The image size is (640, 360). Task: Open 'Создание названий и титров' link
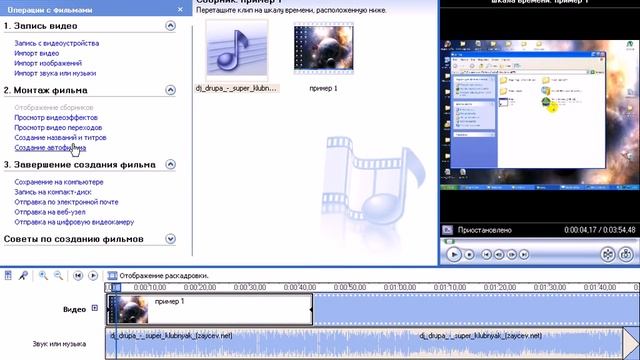tap(60, 138)
